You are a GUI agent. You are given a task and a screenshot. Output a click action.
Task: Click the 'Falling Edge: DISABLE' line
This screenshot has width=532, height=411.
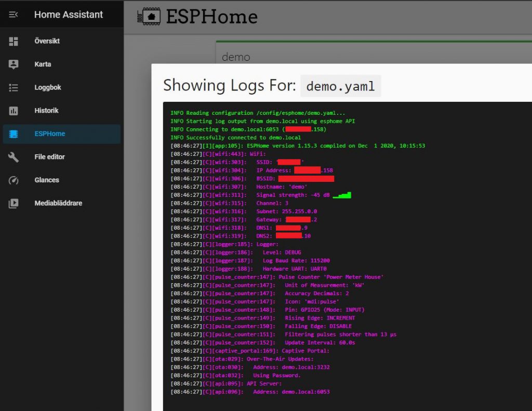pyautogui.click(x=261, y=326)
